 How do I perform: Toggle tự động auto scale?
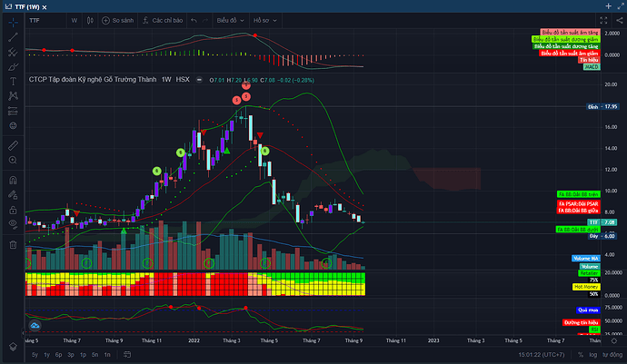pos(612,354)
